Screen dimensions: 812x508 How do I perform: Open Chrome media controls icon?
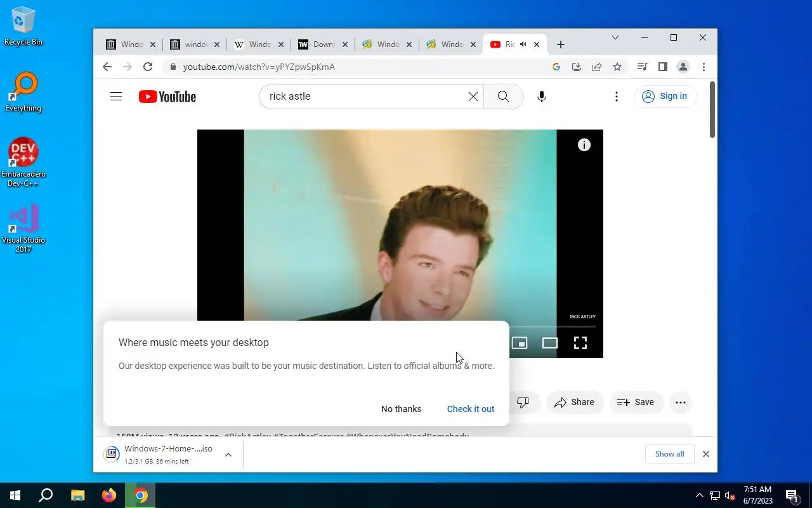642,67
